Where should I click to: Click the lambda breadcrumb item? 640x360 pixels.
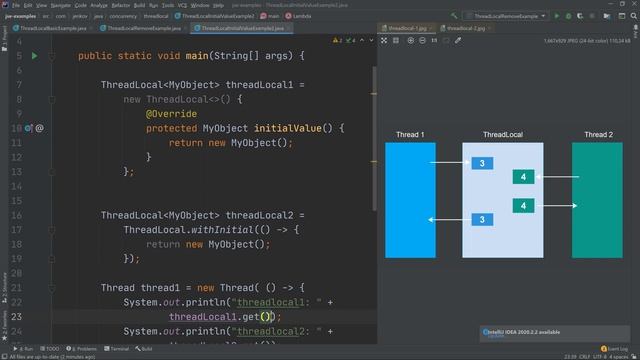[298, 16]
